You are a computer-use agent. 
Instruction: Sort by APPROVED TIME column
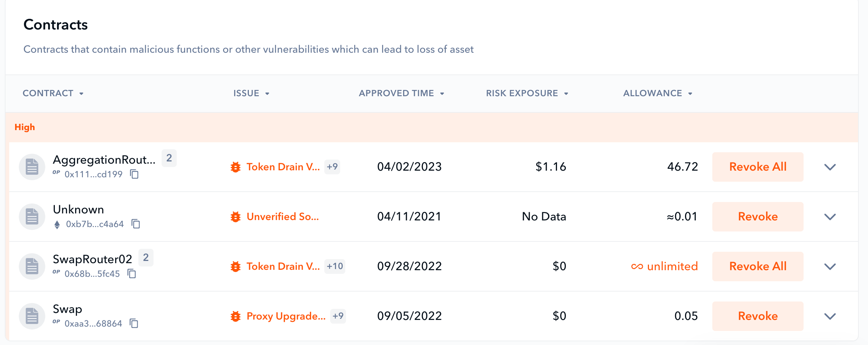pyautogui.click(x=401, y=93)
